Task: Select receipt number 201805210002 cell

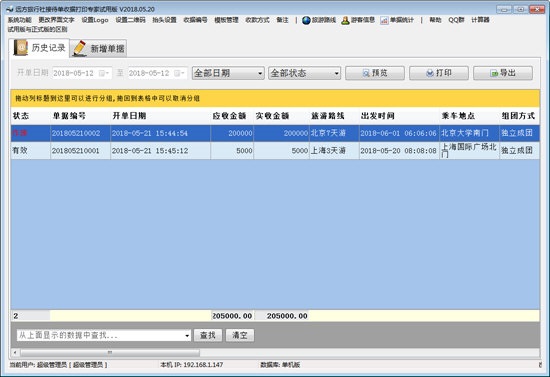Action: [x=80, y=133]
